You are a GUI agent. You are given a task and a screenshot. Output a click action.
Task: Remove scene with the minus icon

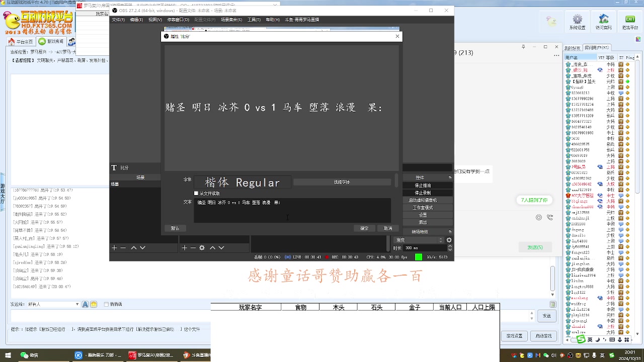pyautogui.click(x=123, y=248)
